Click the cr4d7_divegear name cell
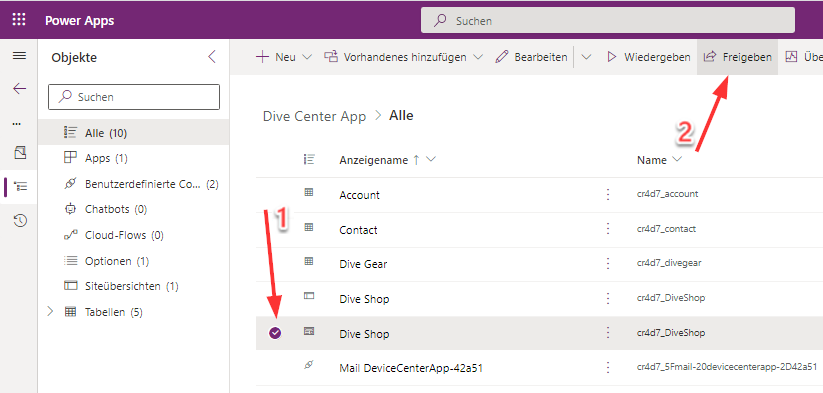Viewport: 823px width, 393px height. (668, 263)
